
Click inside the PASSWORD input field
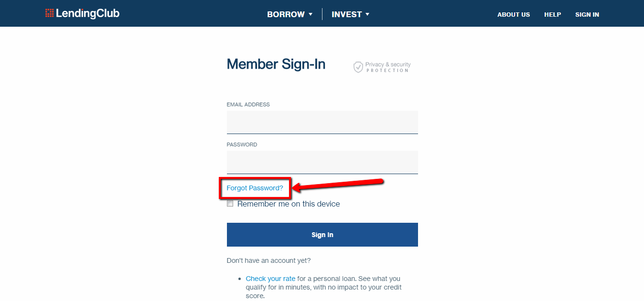tap(322, 162)
